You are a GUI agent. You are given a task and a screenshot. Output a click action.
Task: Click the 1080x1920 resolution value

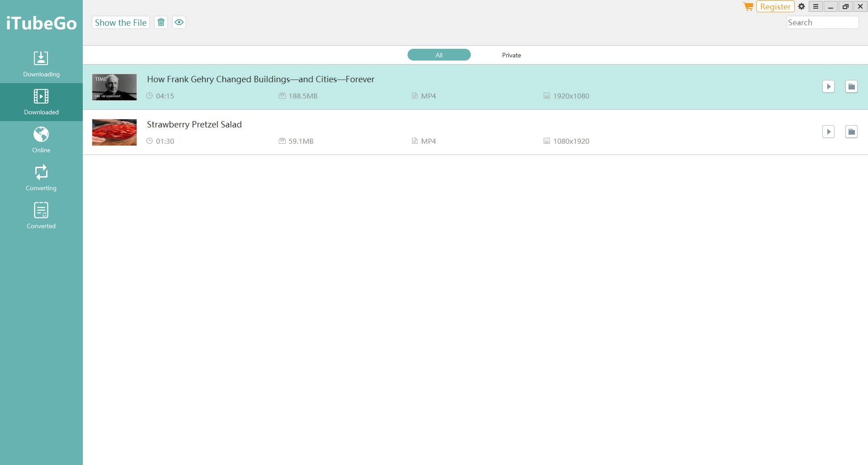(571, 141)
